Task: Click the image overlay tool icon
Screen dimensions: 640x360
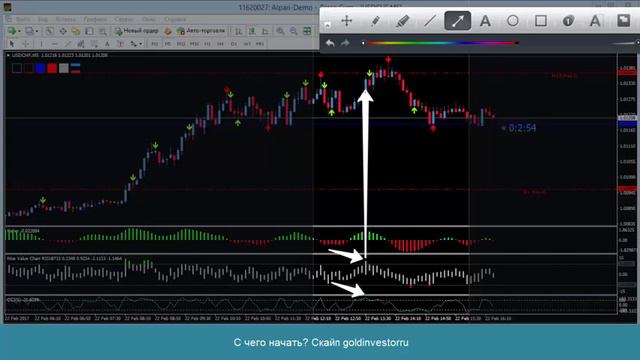Action: [x=624, y=21]
